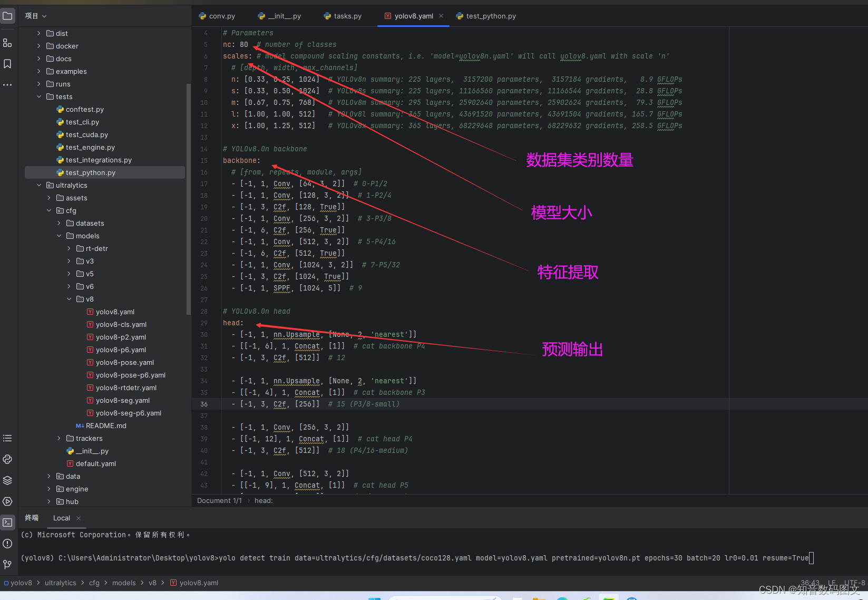The width and height of the screenshot is (868, 600).
Task: Collapse the cfg folder
Action: [x=49, y=210]
